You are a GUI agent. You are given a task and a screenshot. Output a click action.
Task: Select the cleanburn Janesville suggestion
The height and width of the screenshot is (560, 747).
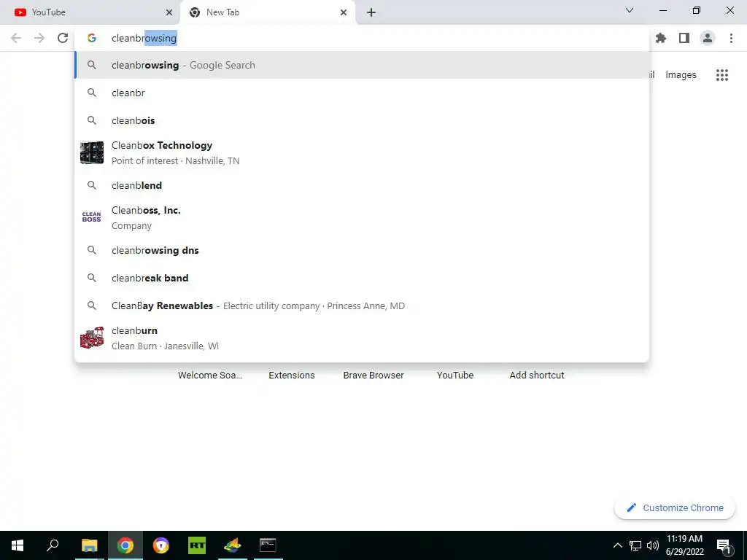click(362, 338)
